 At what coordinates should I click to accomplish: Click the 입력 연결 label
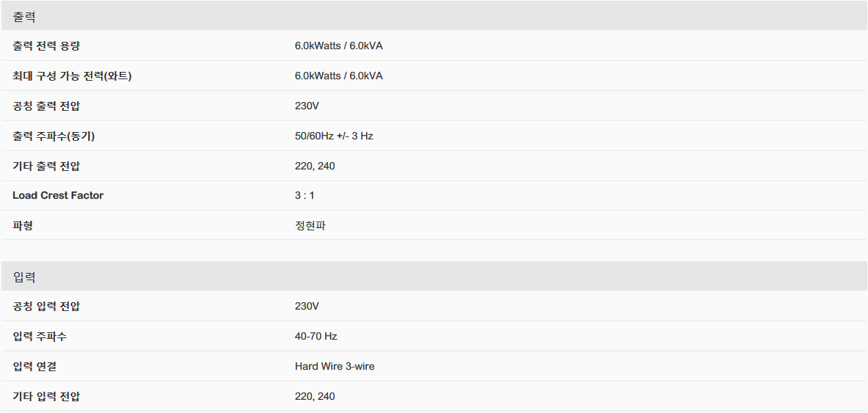point(34,366)
